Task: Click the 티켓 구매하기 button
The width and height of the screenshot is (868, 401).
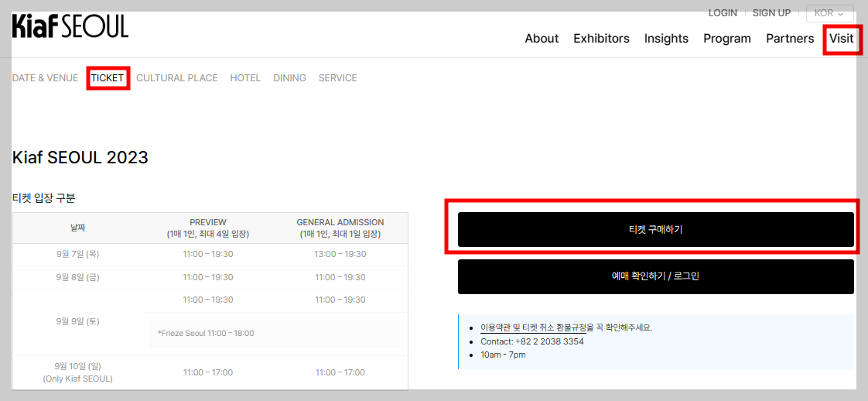Action: [x=655, y=229]
